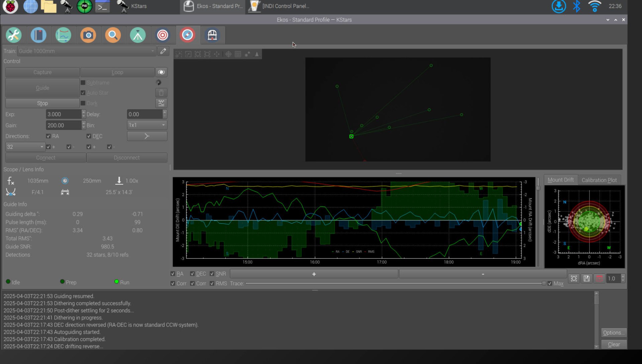The height and width of the screenshot is (364, 642).
Task: Save guide data with the floppy disk icon
Action: click(x=586, y=279)
